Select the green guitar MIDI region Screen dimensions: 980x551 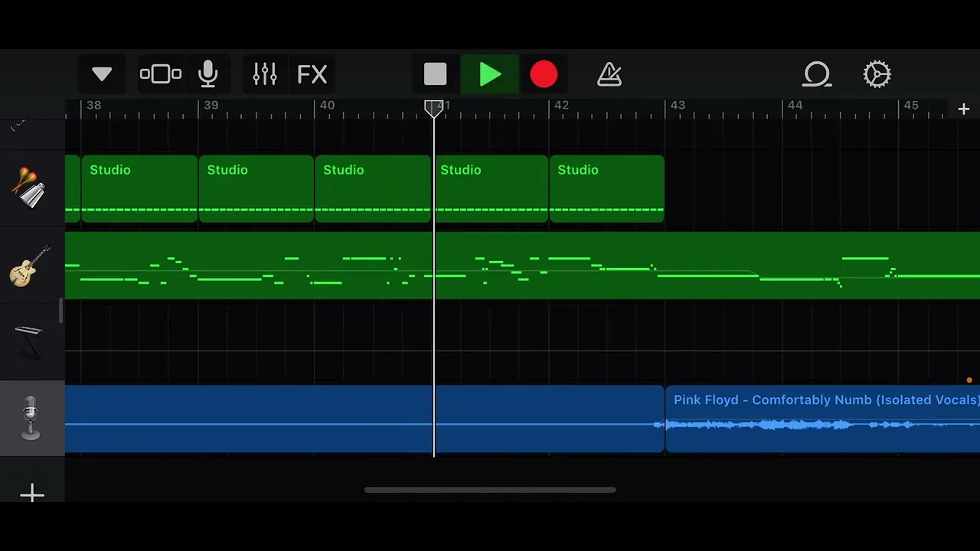pos(522,266)
